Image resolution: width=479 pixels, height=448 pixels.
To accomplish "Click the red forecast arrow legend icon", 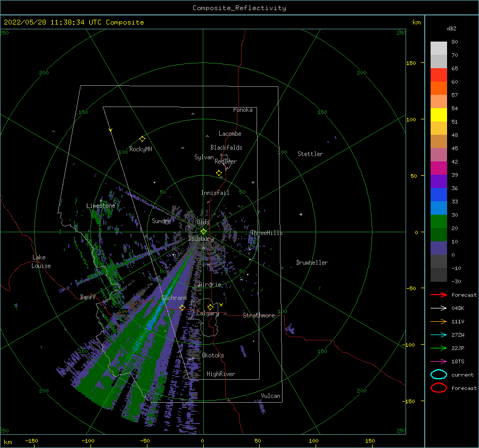I will (x=439, y=295).
